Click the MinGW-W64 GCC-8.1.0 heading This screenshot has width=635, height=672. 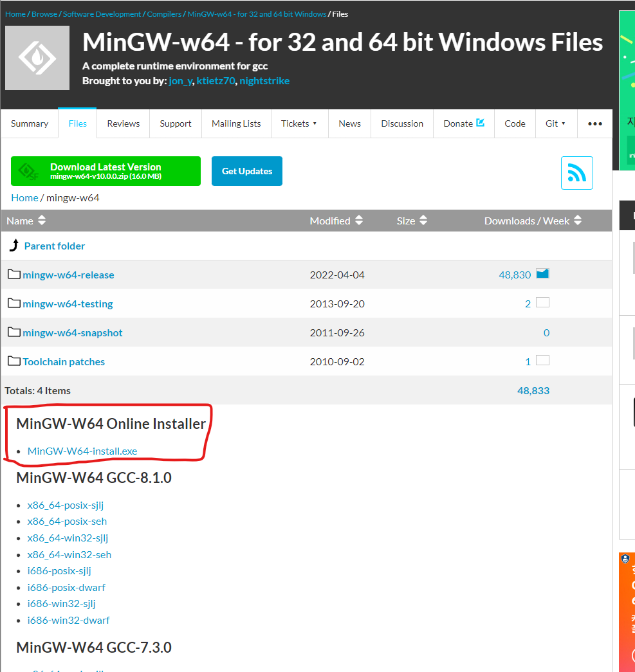[94, 477]
